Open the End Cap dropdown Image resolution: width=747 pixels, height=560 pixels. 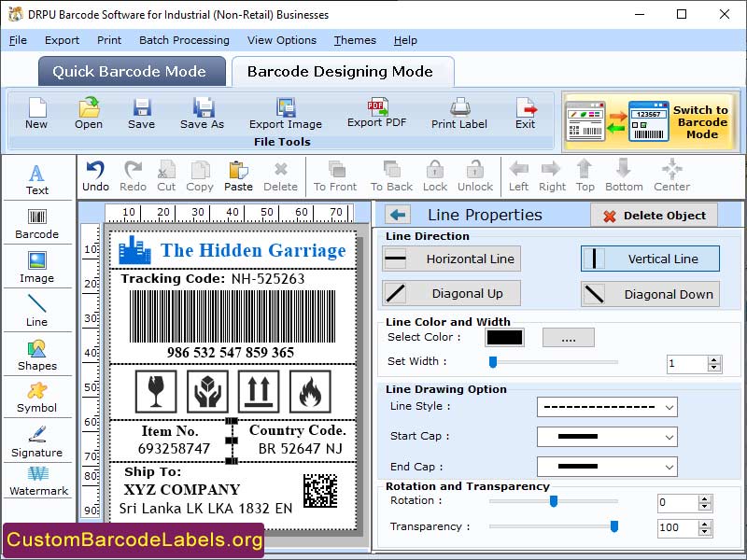coord(607,466)
